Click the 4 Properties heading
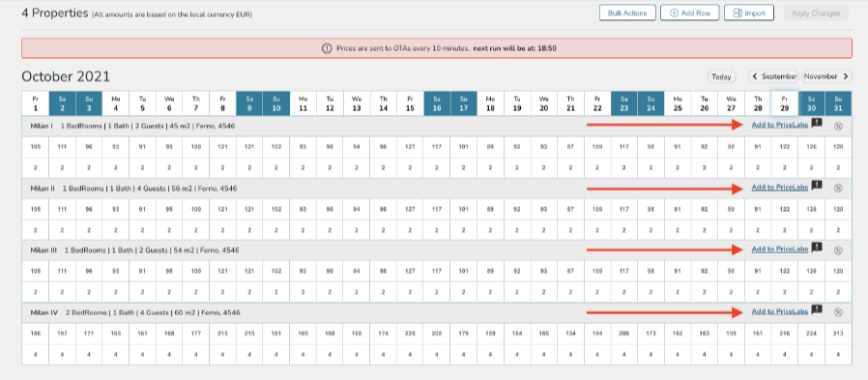The height and width of the screenshot is (380, 868). (x=55, y=13)
